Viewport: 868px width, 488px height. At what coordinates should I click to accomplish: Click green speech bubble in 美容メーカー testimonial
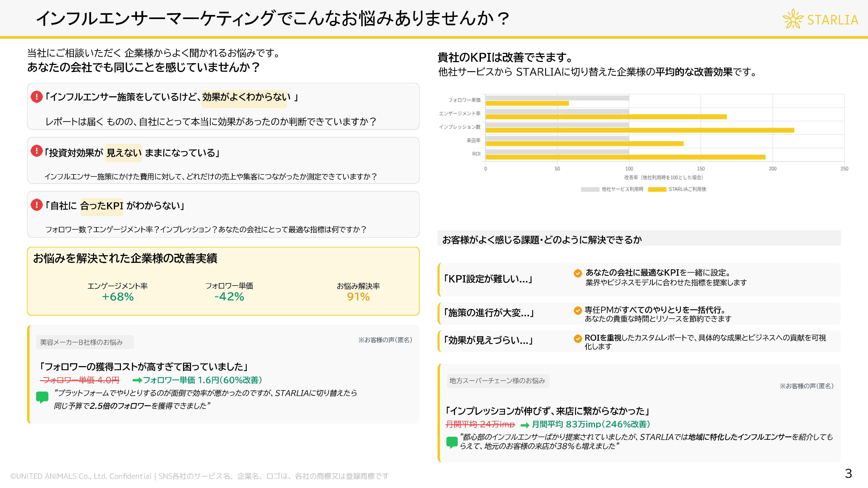42,397
